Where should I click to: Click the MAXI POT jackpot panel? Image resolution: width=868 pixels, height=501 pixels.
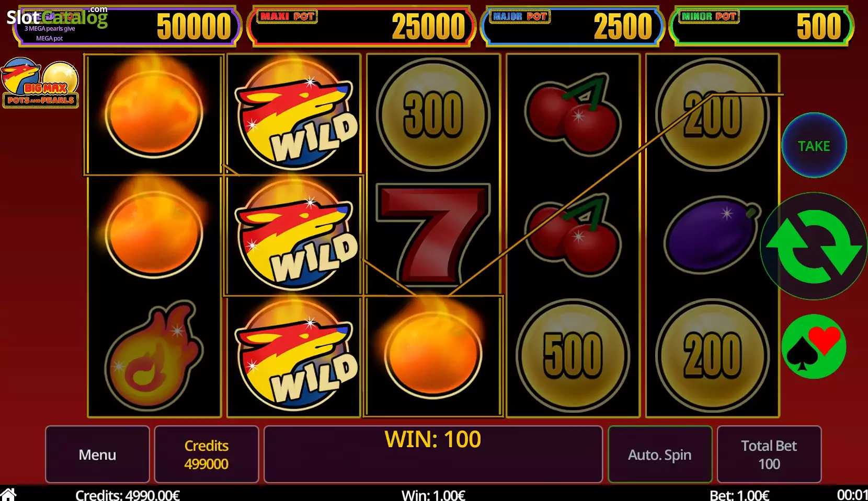(361, 26)
